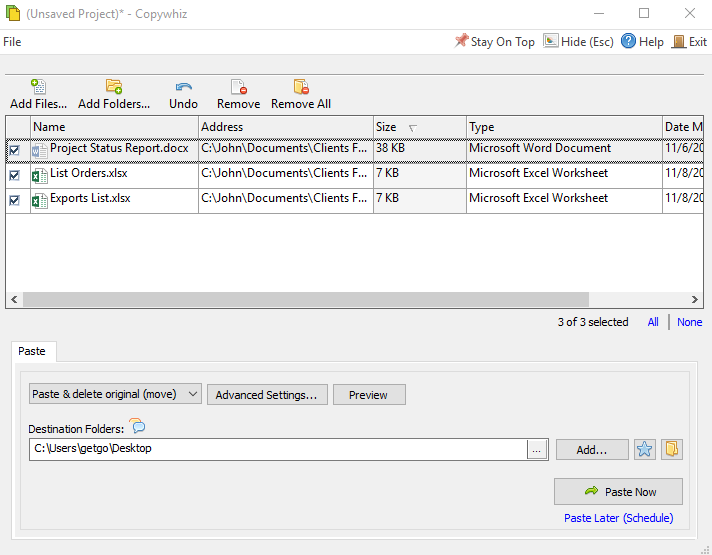The image size is (712, 555).
Task: Click the date cell of Exports List.xlsx
Action: [x=683, y=200]
